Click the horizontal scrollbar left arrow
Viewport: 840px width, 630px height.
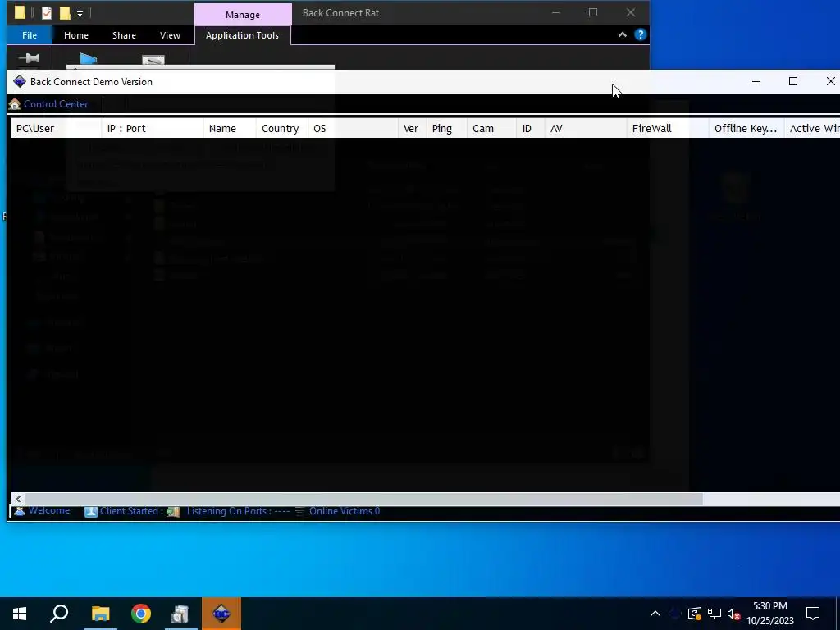point(18,499)
